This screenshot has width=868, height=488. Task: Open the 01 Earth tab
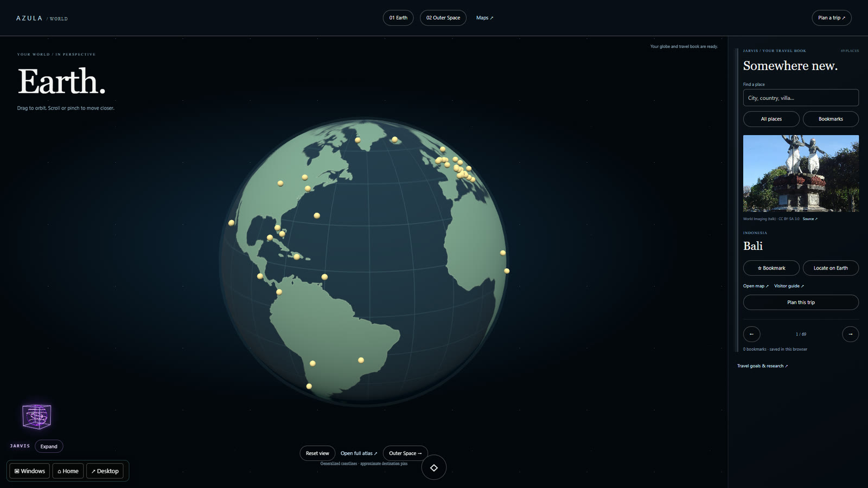(398, 18)
